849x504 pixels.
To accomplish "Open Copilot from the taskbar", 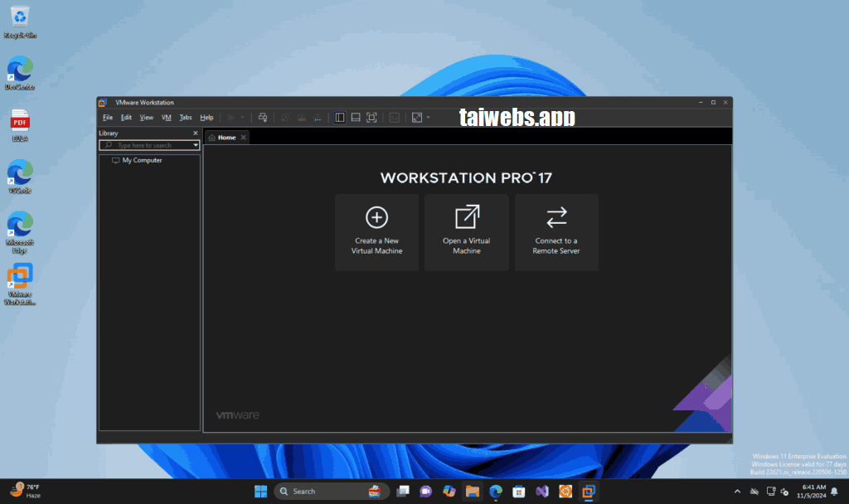I will [x=449, y=491].
